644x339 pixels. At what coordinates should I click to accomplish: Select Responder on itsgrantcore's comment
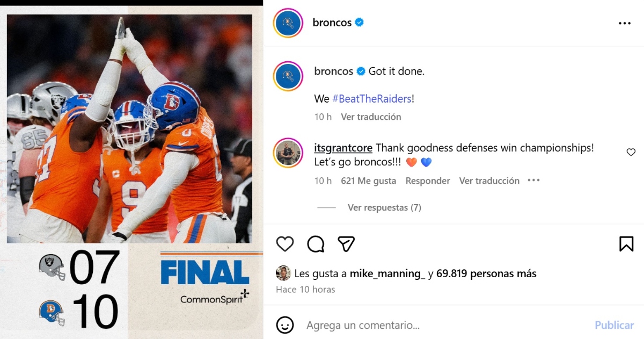(x=428, y=181)
